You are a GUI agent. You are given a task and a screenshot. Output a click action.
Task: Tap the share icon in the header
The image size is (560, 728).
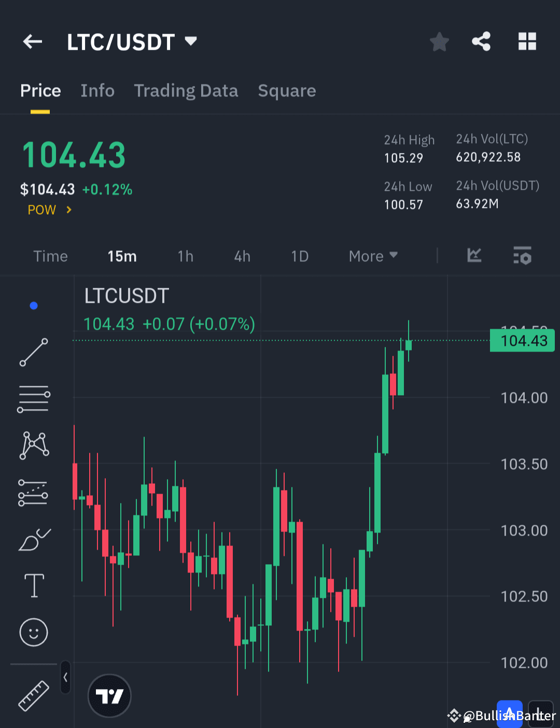481,41
